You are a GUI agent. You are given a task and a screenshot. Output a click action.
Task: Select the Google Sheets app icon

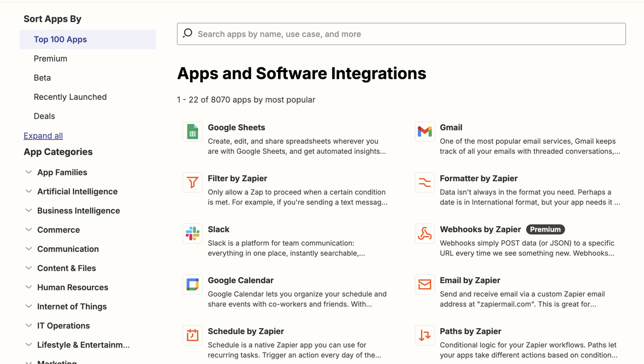click(x=192, y=131)
